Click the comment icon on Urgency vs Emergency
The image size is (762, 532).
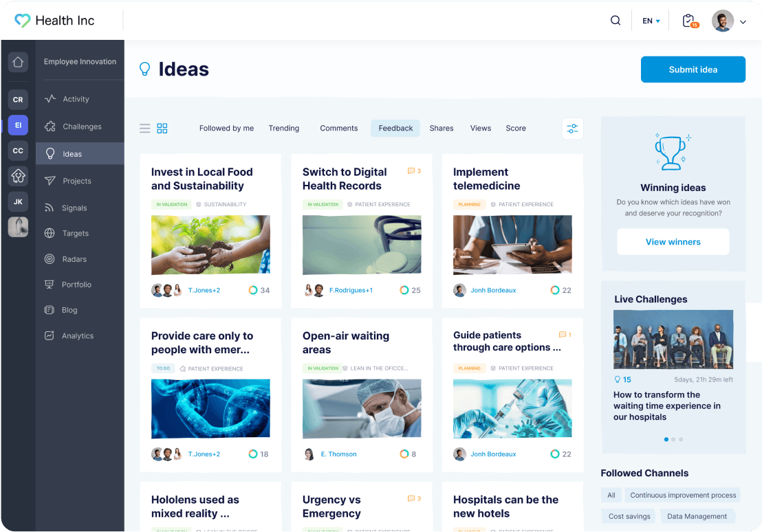(411, 498)
